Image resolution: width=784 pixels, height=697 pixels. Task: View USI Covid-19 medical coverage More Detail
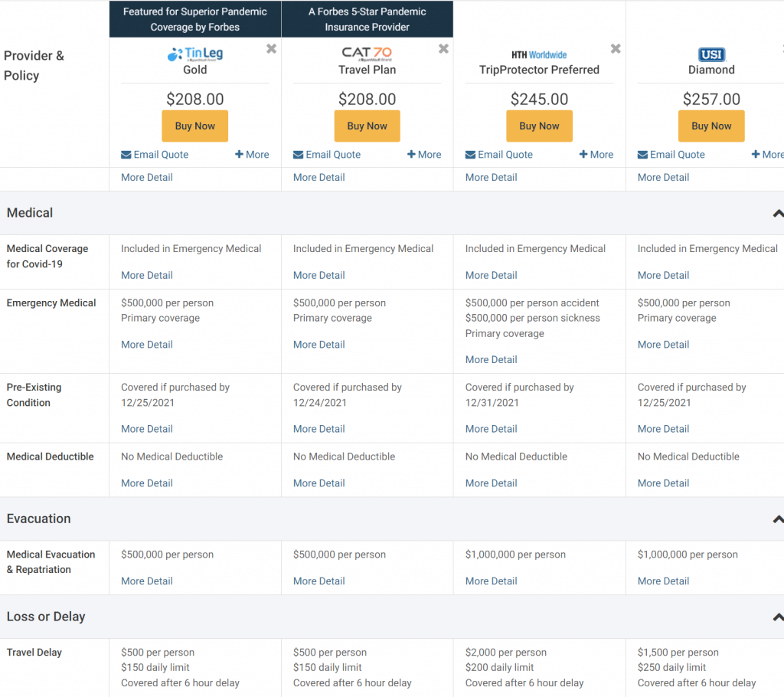[x=663, y=275]
